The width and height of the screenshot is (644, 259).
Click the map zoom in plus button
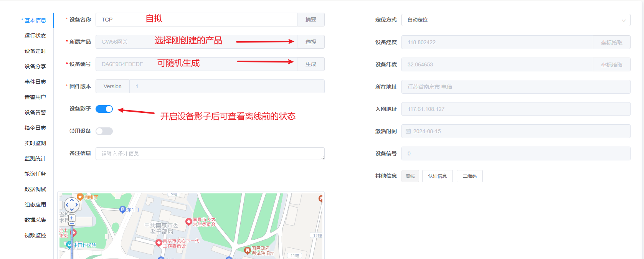pyautogui.click(x=72, y=218)
